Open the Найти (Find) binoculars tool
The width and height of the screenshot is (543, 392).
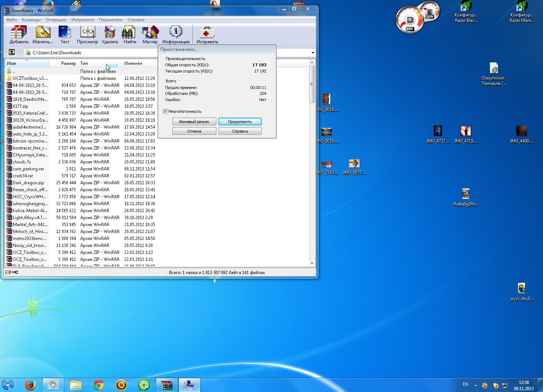point(130,34)
